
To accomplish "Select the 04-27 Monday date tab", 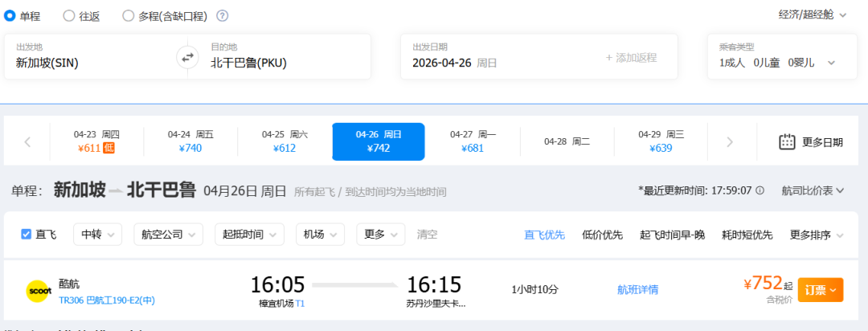I will (473, 141).
